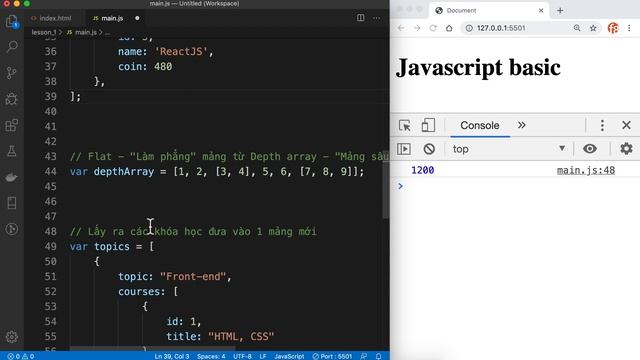Reload the page in Chrome
This screenshot has height=360, width=640.
point(433,28)
